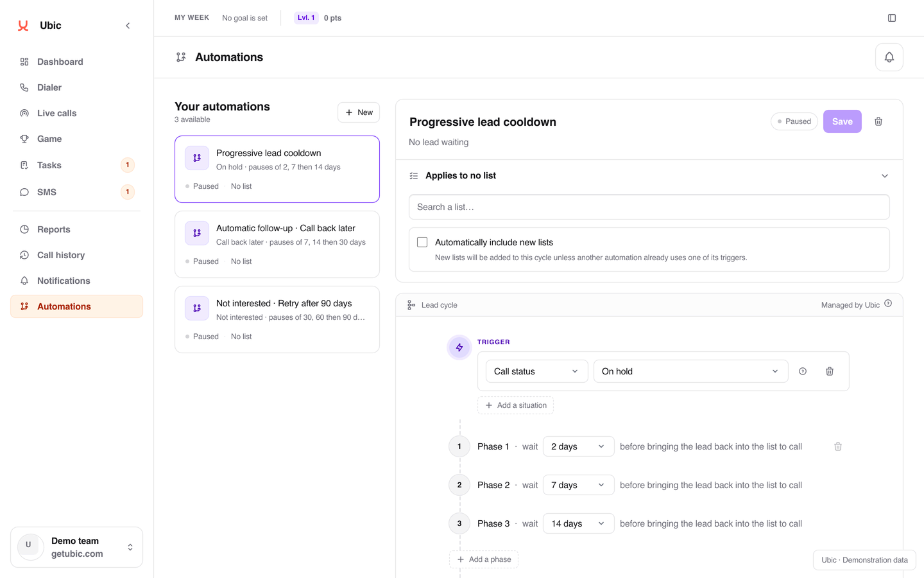Change Phase 2 wait of 7 days
This screenshot has width=924, height=578.
click(x=579, y=485)
